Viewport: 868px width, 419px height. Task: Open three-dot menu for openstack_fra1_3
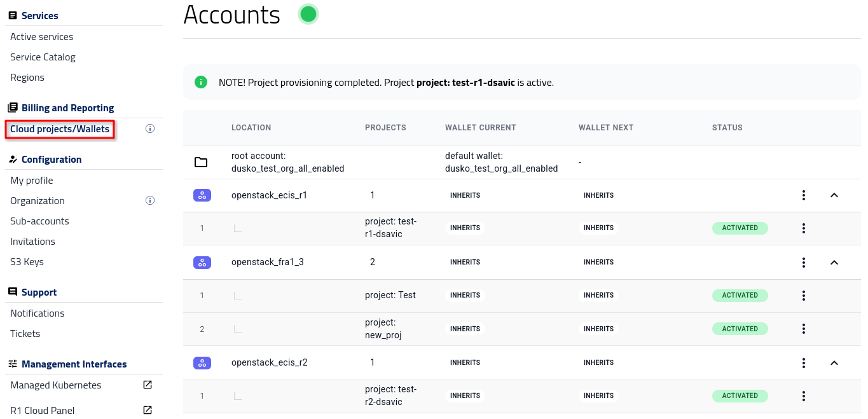click(804, 262)
